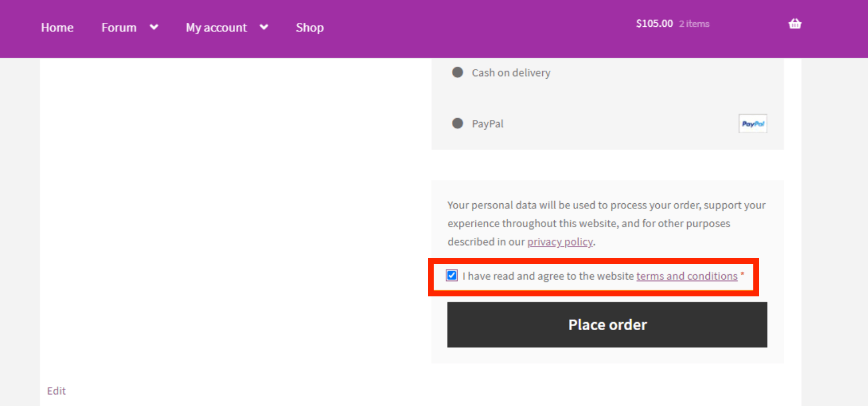868x406 pixels.
Task: Open the shopping basket icon
Action: [x=795, y=23]
